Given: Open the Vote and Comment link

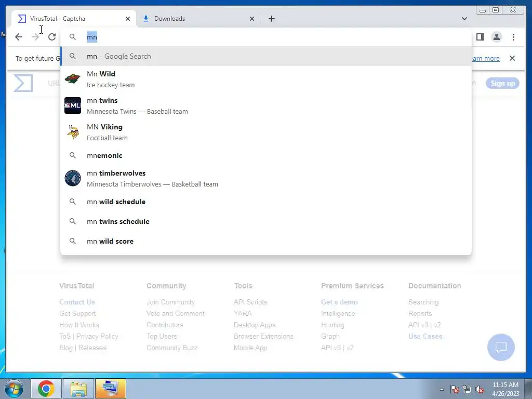Looking at the screenshot, I should pyautogui.click(x=176, y=313).
